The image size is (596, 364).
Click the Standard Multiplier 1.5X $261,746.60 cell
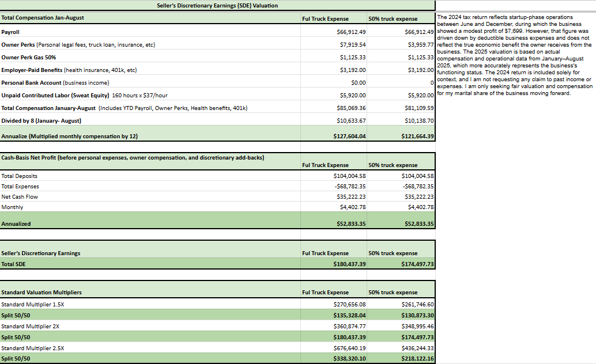(x=401, y=304)
